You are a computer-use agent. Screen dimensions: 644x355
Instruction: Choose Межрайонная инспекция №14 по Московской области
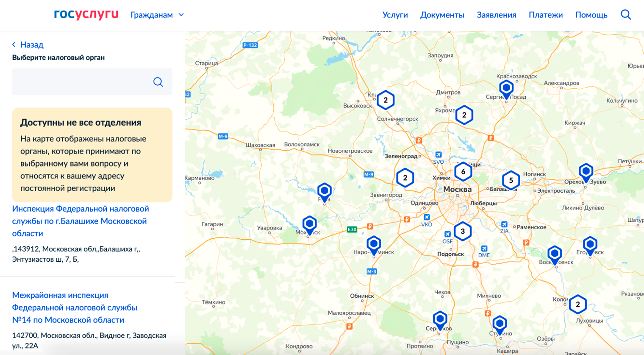point(75,307)
